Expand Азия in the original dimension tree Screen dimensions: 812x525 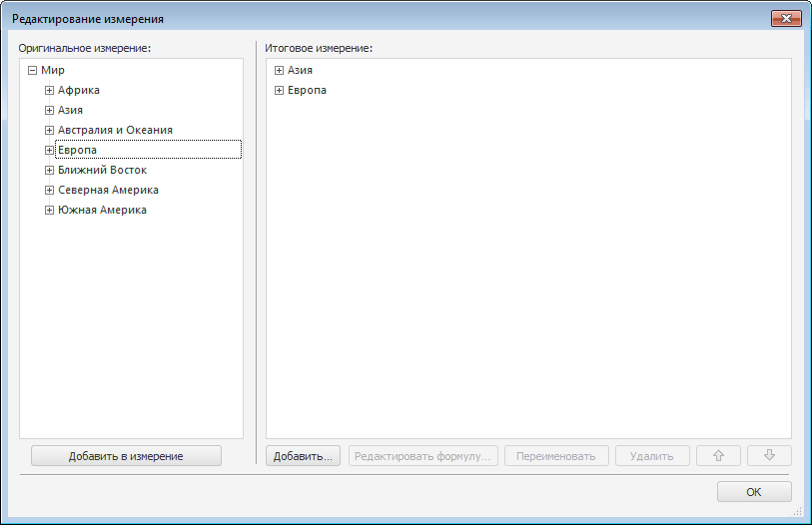[49, 110]
